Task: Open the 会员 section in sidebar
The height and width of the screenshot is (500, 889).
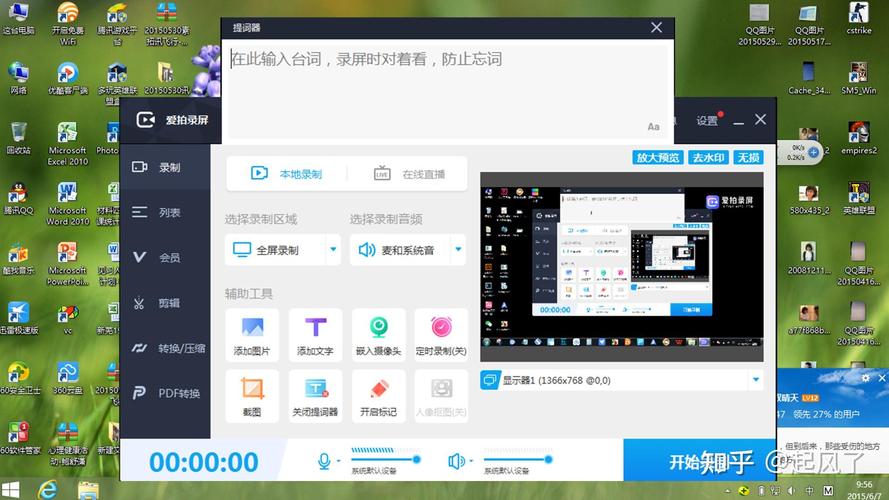Action: (x=164, y=258)
